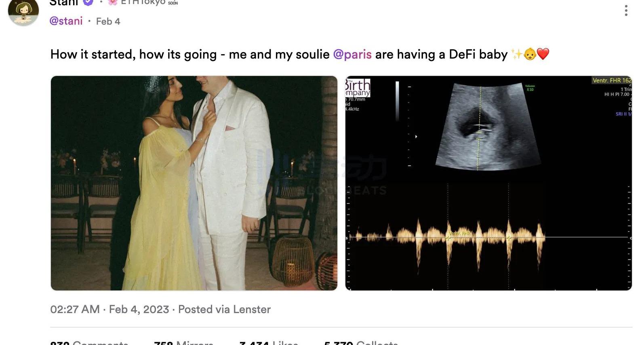The height and width of the screenshot is (345, 644).
Task: View the Comments count list
Action: pyautogui.click(x=89, y=342)
